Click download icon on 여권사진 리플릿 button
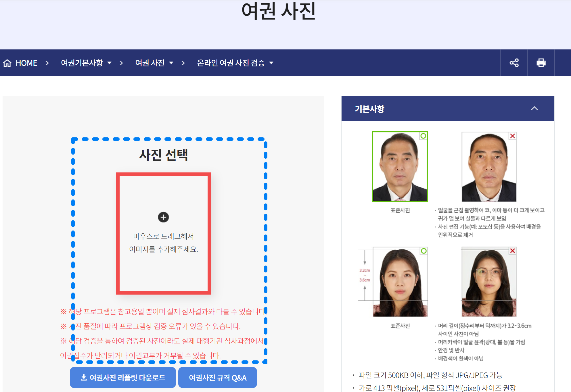The image size is (571, 392). [84, 377]
